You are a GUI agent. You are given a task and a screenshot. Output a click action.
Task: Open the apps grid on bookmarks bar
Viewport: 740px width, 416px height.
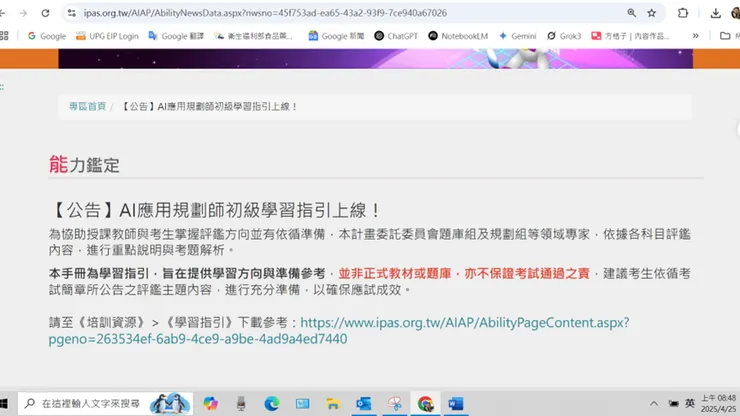pos(4,36)
